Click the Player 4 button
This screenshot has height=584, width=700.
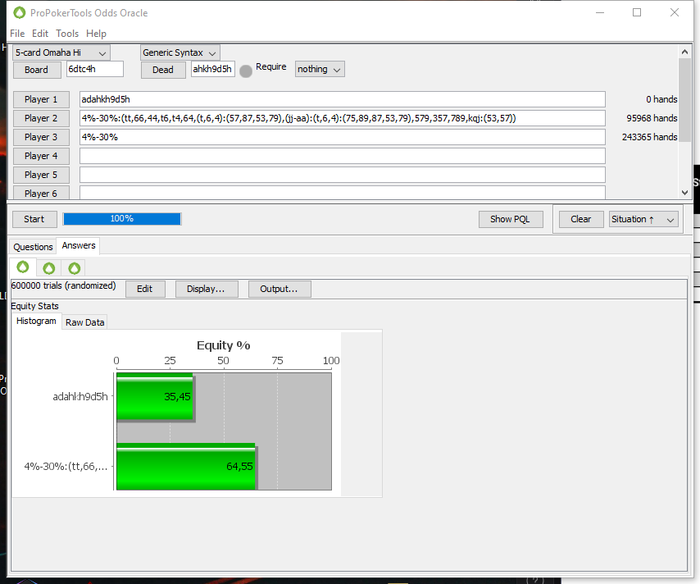coord(41,156)
